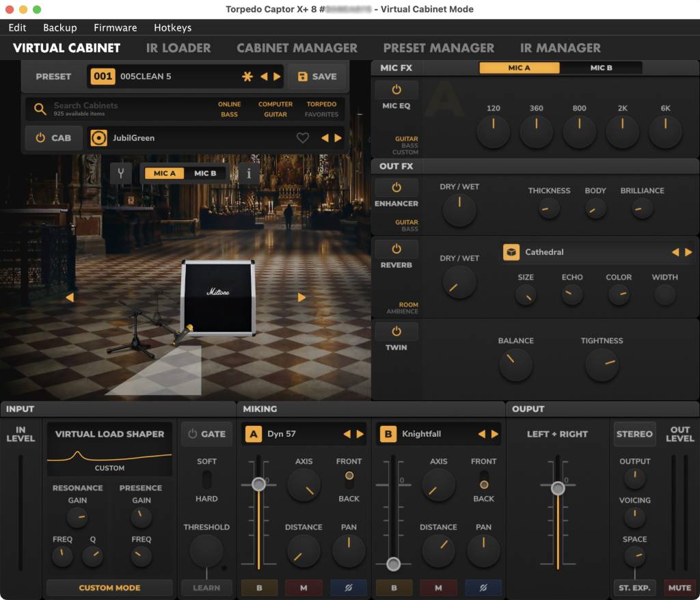
Task: Click the ST. EXP. button
Action: 634,588
